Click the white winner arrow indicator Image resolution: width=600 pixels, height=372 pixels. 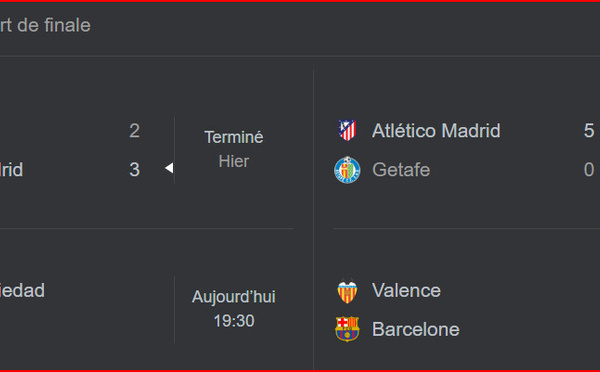coord(169,168)
